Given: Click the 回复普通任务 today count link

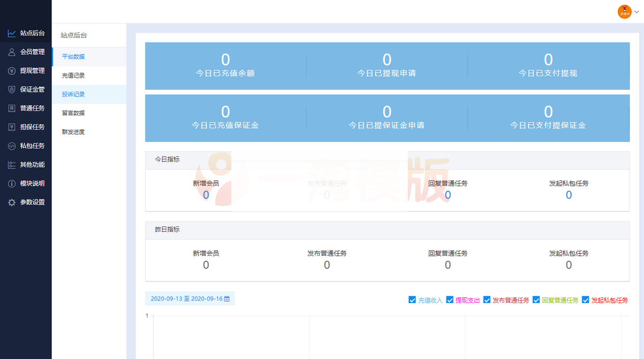Looking at the screenshot, I should pyautogui.click(x=448, y=195).
